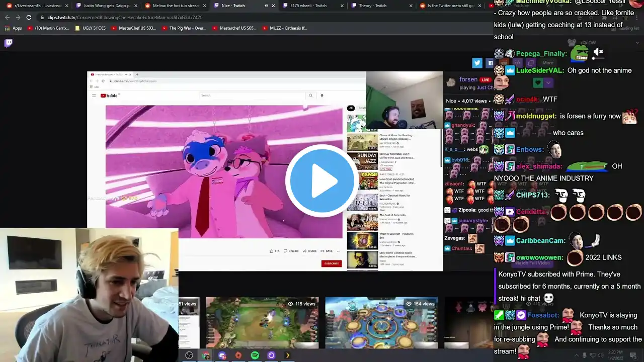Open the clip thumbnail with 51 views

(x=189, y=322)
